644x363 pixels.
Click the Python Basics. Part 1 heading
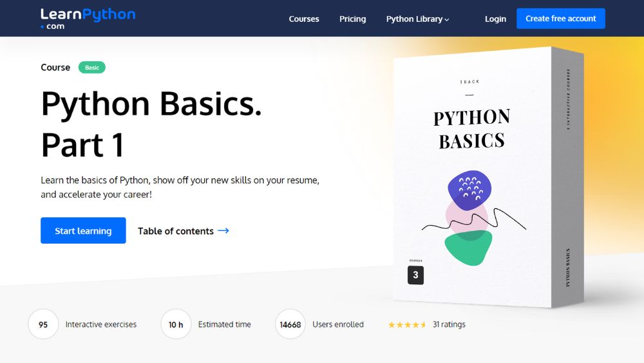pyautogui.click(x=151, y=124)
